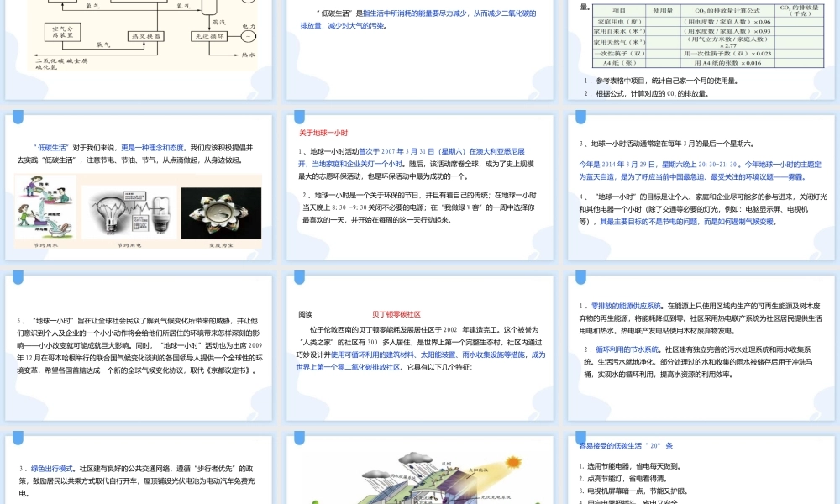Select the slide defining '低碳生活' as reducing energy consumption
840x504 pixels.
(420, 50)
